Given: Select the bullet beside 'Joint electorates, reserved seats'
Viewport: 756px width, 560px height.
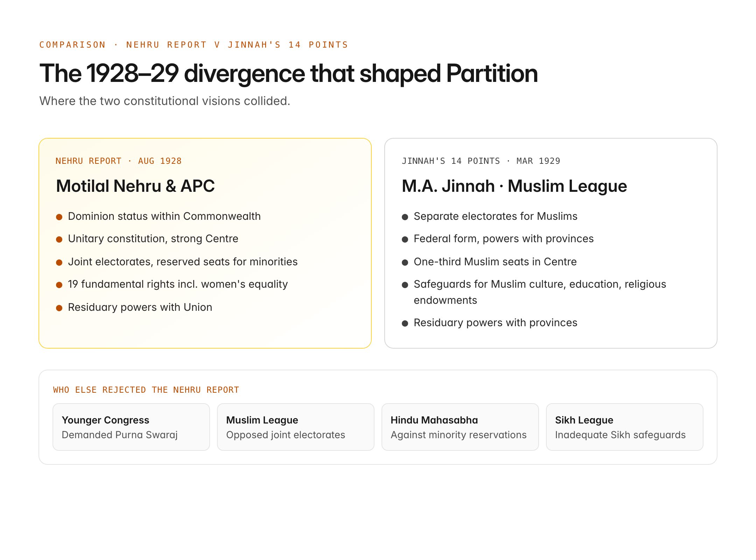Looking at the screenshot, I should click(x=59, y=262).
